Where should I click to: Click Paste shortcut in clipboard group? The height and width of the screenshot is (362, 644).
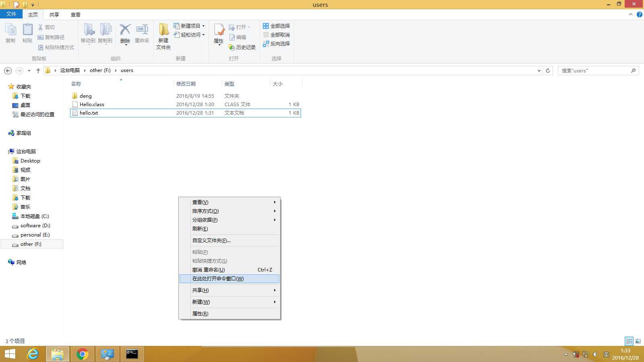point(56,47)
